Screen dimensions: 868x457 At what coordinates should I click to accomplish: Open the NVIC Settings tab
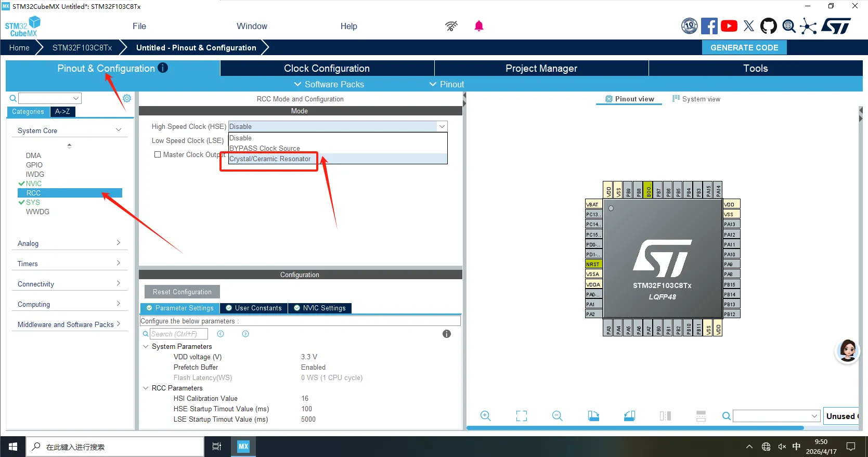pyautogui.click(x=320, y=308)
